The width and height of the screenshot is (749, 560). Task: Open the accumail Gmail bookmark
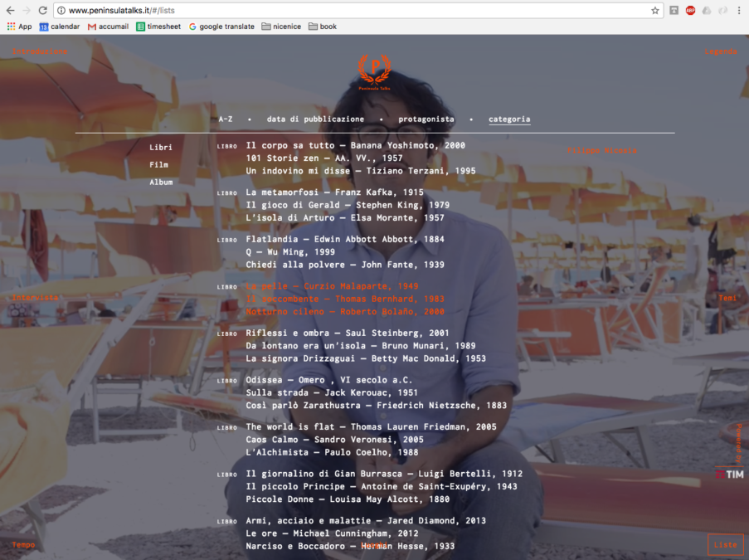(x=109, y=27)
